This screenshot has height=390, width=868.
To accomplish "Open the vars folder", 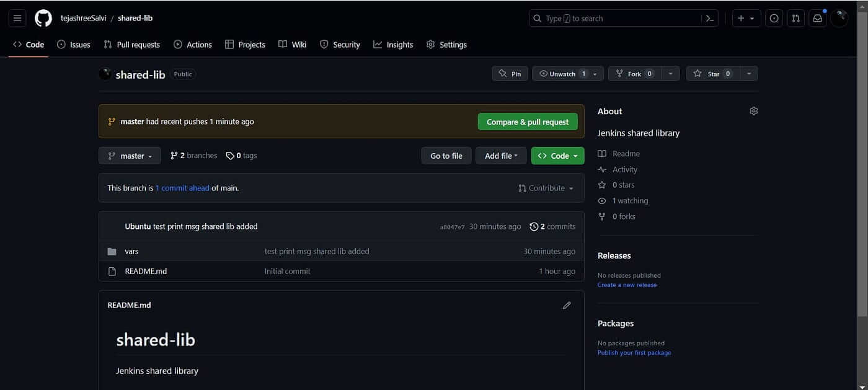I will 131,251.
